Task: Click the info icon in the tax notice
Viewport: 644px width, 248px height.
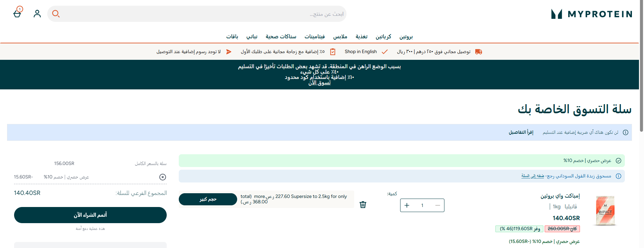Action: 626,132
